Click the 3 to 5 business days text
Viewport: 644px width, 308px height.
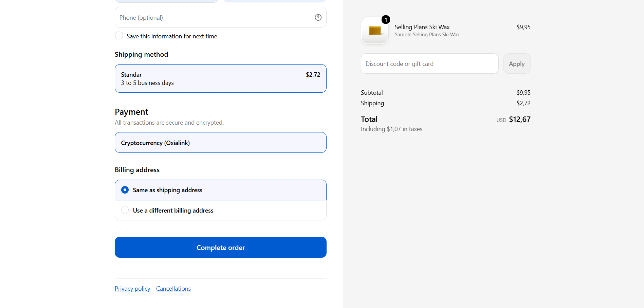click(x=147, y=83)
